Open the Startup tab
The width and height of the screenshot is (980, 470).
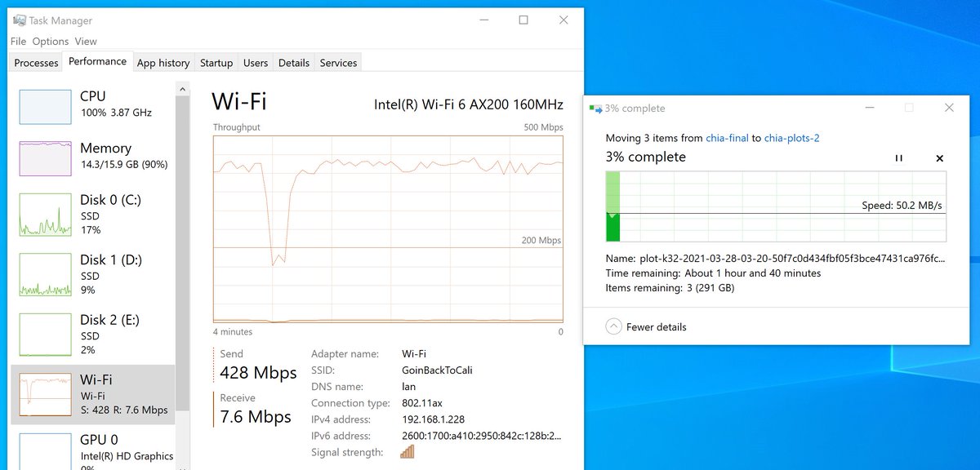click(x=216, y=63)
